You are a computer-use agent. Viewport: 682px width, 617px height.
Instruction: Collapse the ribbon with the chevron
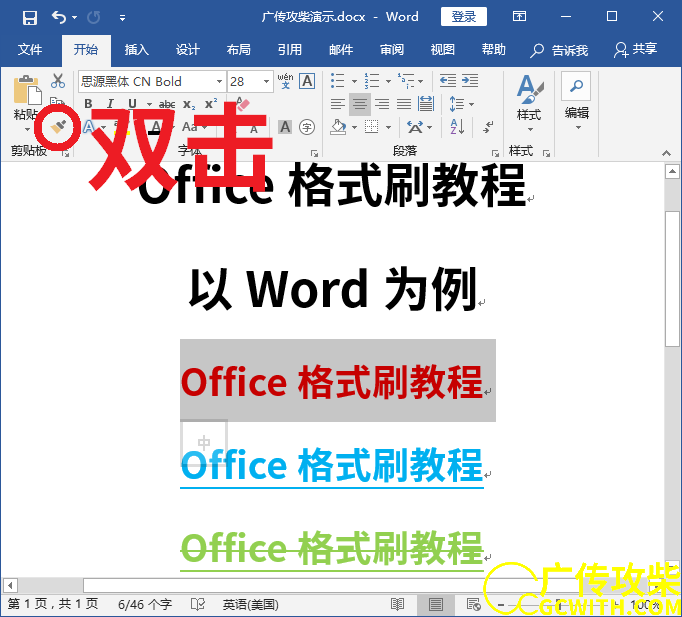666,153
